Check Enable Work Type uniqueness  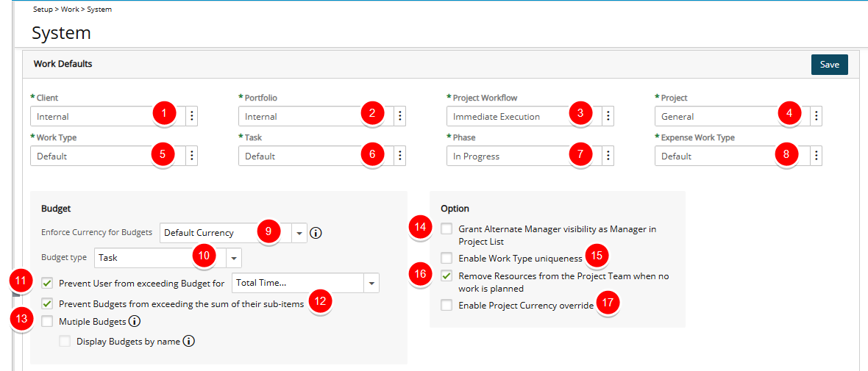pos(447,258)
